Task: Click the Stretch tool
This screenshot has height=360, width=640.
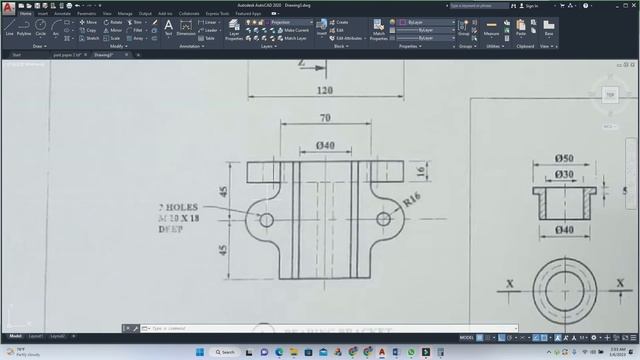Action: (x=89, y=38)
